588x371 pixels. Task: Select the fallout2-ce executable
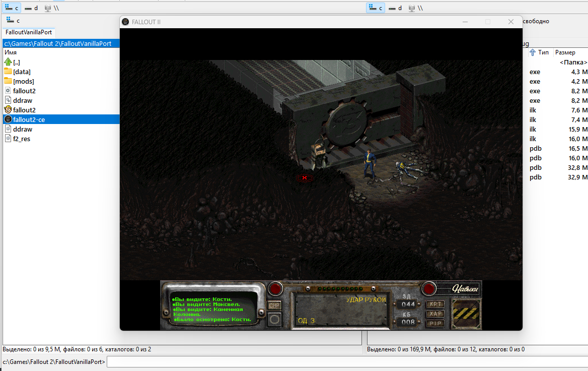pos(61,120)
